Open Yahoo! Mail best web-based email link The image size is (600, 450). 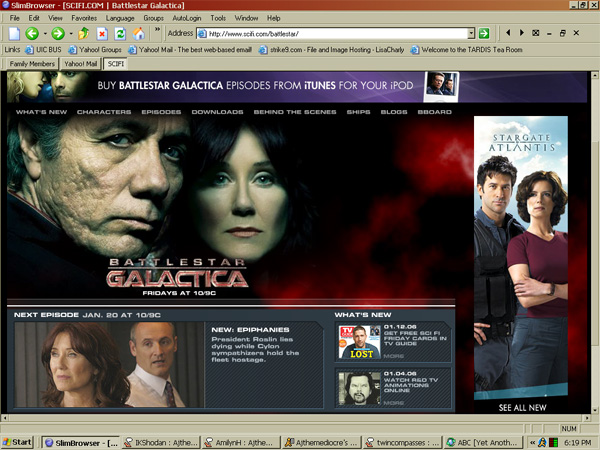point(190,50)
